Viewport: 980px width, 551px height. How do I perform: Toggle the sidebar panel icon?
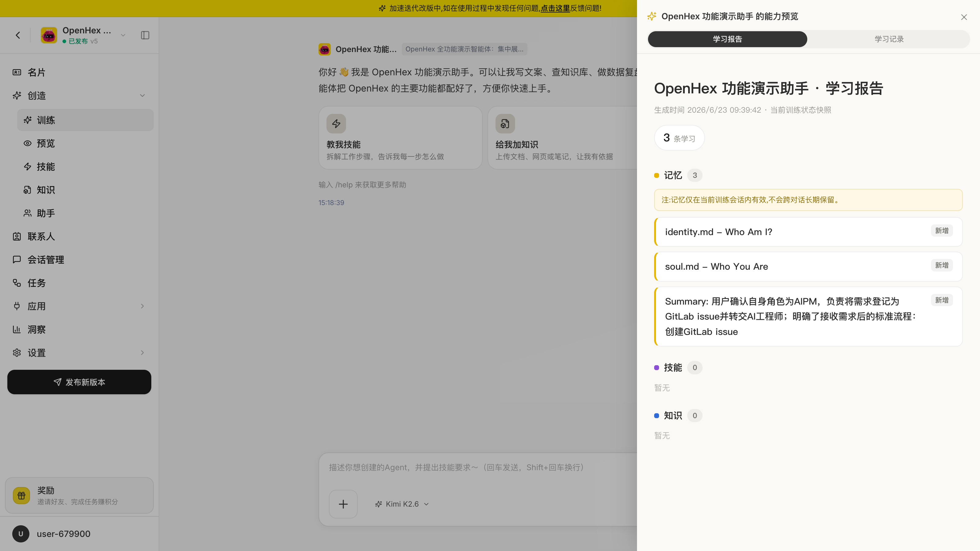[x=145, y=36]
